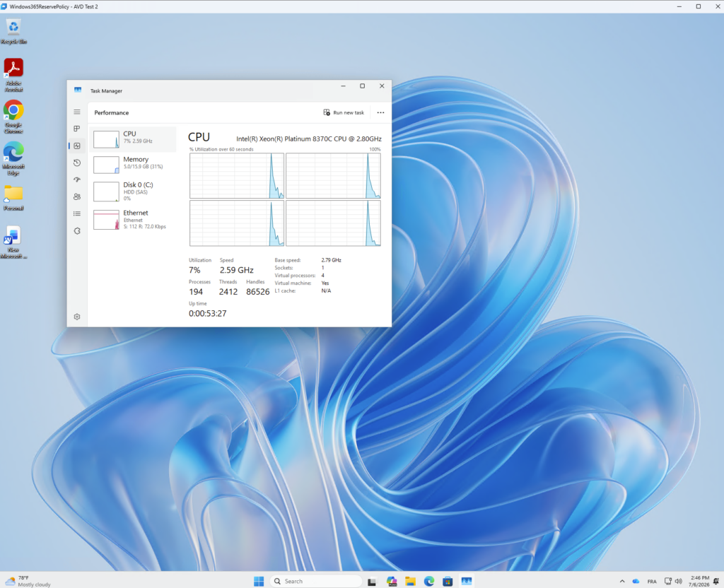Open the volume icon in system tray

[x=679, y=581]
